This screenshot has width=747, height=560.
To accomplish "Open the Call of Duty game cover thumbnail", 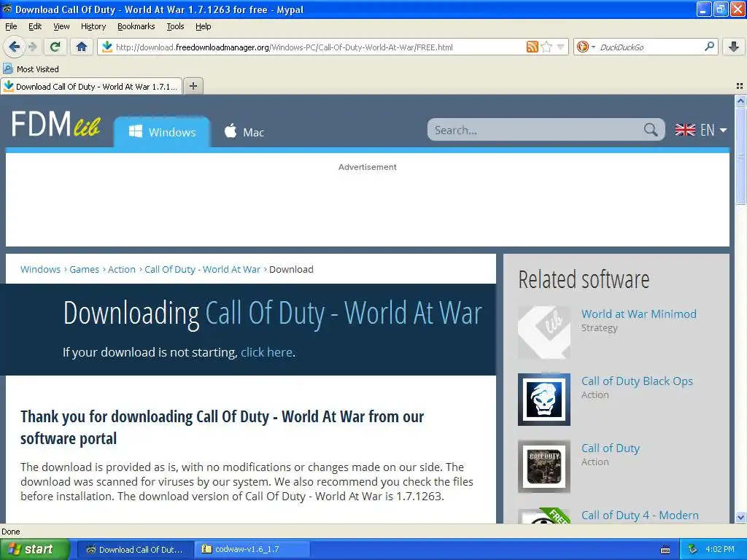I will 544,466.
